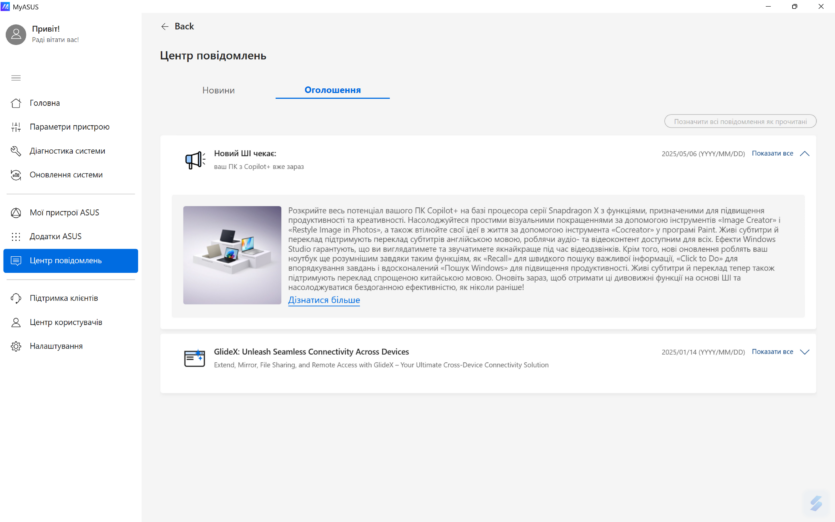Click the Оновлення системи refresh icon
Viewport: 835px width, 522px height.
[16, 175]
